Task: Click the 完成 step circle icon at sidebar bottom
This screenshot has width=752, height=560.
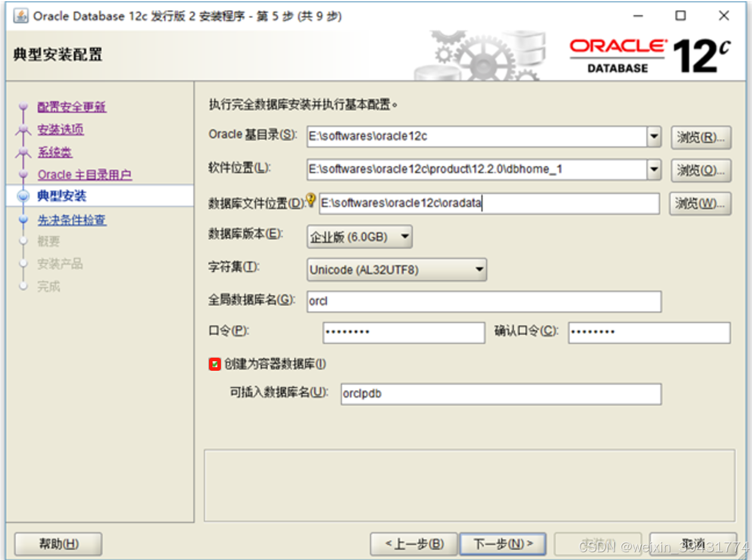Action: coord(24,286)
